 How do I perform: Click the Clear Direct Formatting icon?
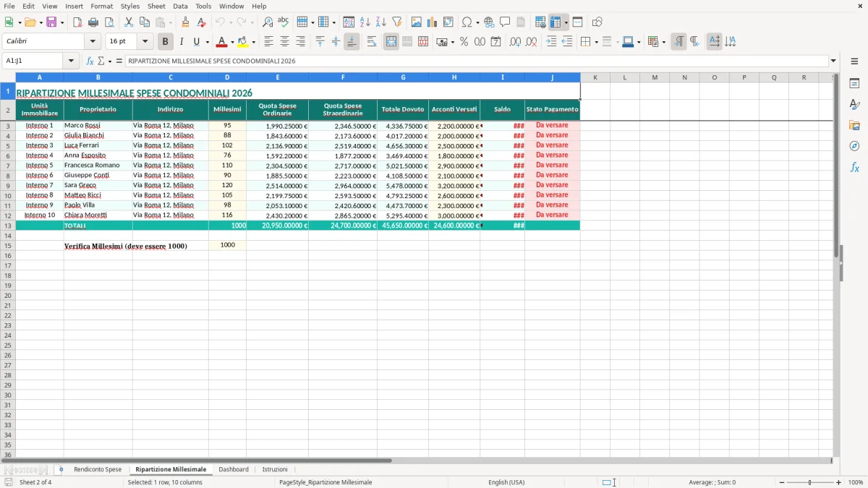201,22
